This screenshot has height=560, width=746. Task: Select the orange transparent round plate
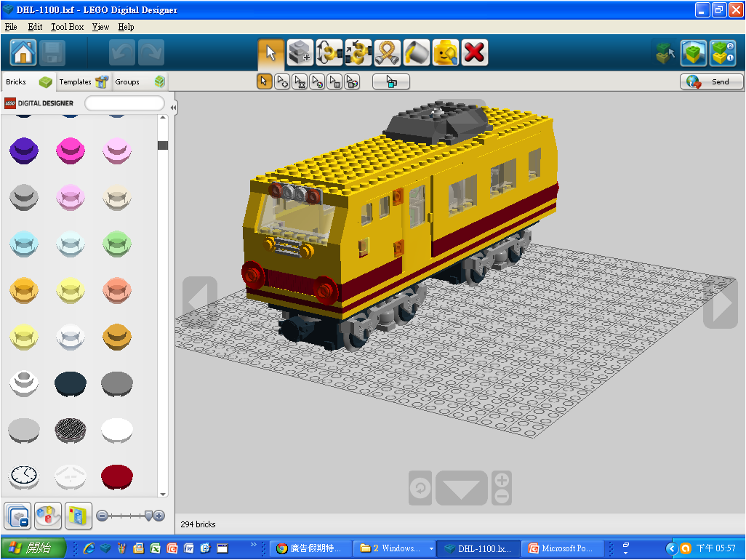pyautogui.click(x=24, y=290)
